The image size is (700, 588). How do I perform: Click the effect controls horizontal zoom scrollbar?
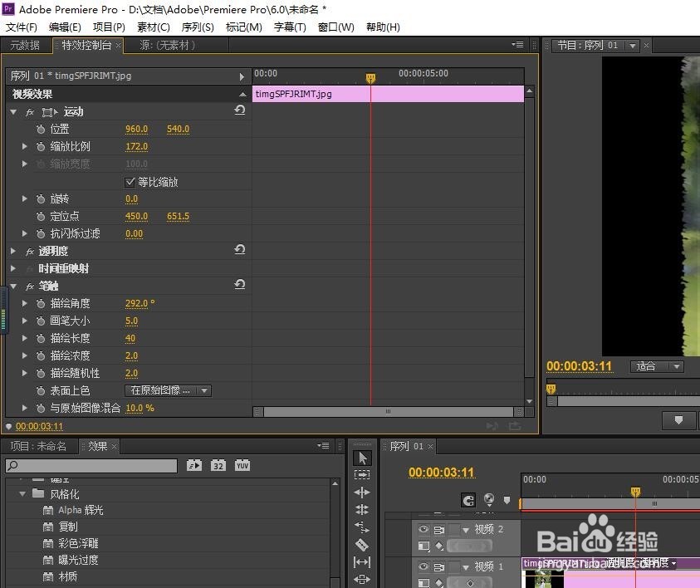(x=388, y=412)
